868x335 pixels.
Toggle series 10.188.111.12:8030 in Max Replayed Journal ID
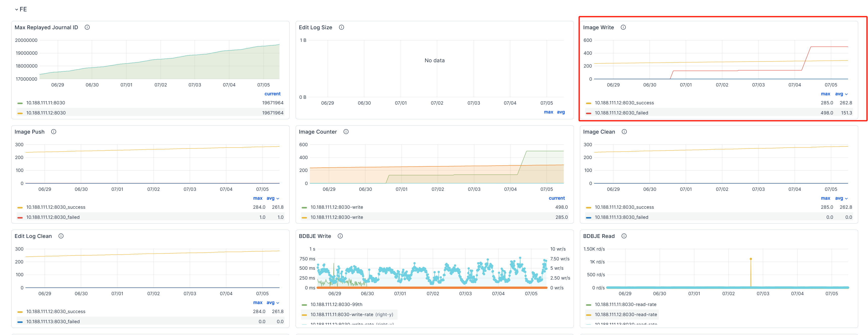[x=46, y=113]
